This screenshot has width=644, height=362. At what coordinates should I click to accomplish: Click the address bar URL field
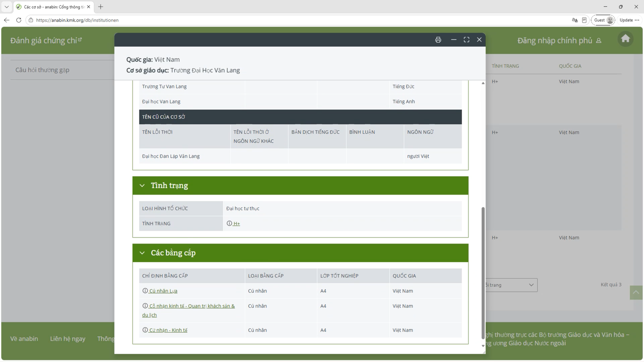[x=302, y=20]
